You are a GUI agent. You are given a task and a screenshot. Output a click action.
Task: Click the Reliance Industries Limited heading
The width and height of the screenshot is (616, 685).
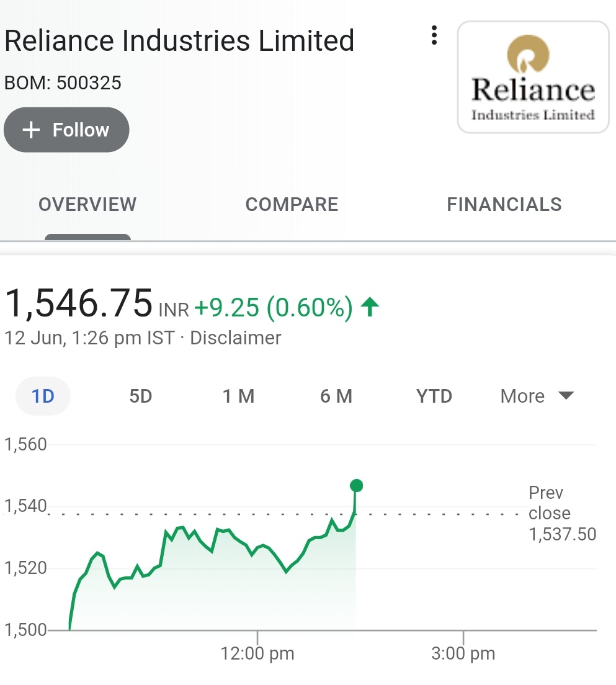pos(179,41)
